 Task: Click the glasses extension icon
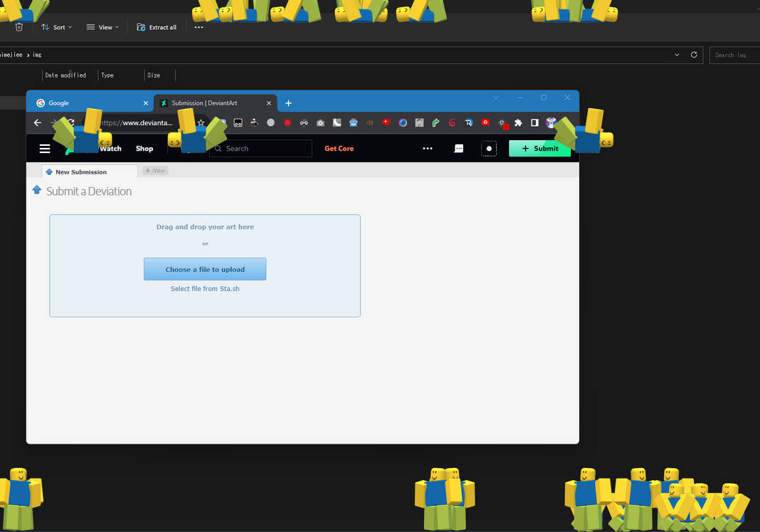pyautogui.click(x=304, y=122)
